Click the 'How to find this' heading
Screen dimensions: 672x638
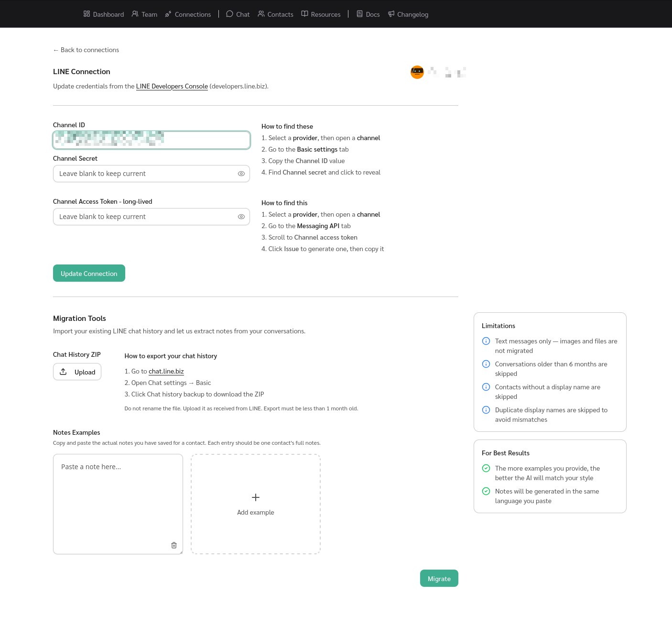pos(284,203)
